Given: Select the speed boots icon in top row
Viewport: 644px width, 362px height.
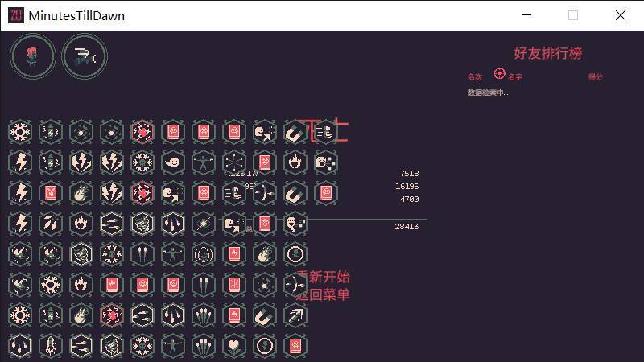Looking at the screenshot, I should [326, 132].
